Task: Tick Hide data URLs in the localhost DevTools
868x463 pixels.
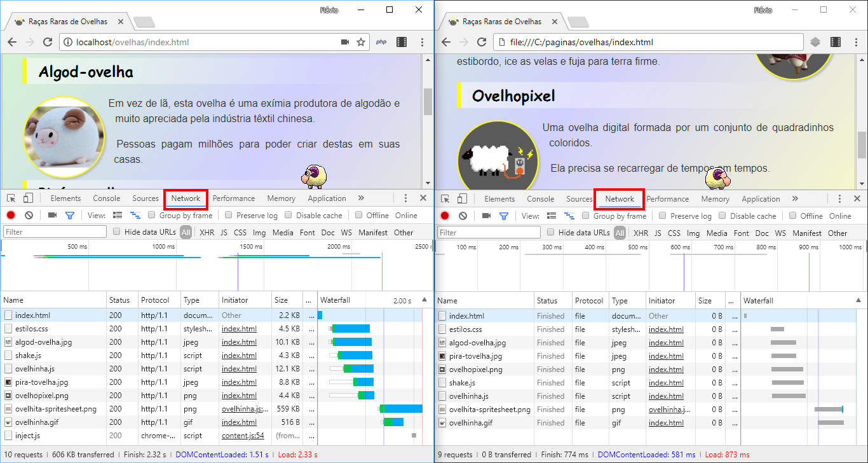Action: tap(117, 232)
